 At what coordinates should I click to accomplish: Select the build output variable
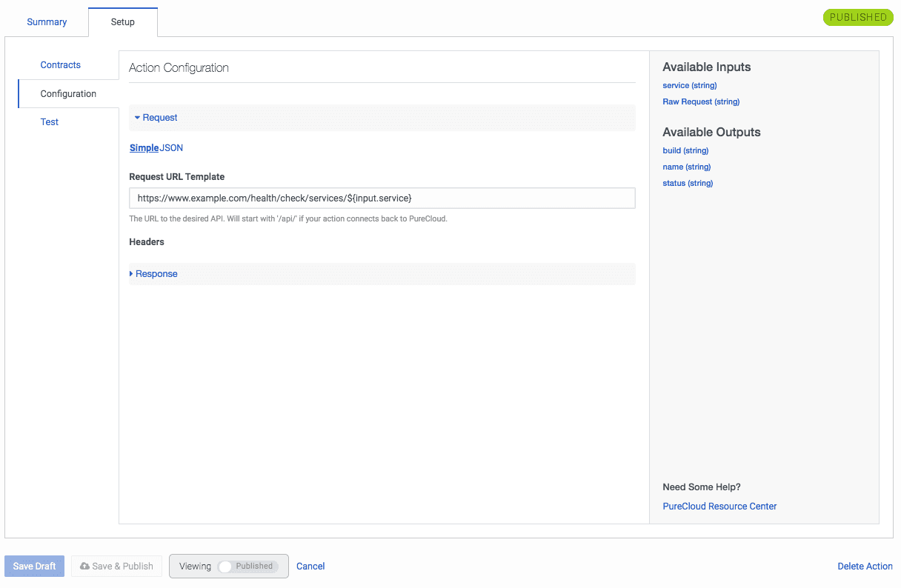[685, 150]
